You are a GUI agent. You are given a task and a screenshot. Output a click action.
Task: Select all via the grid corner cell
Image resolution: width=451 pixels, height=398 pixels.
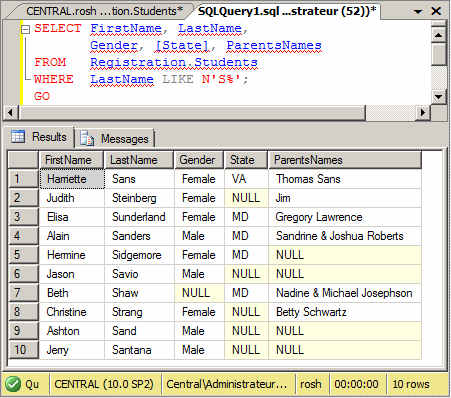(x=23, y=160)
